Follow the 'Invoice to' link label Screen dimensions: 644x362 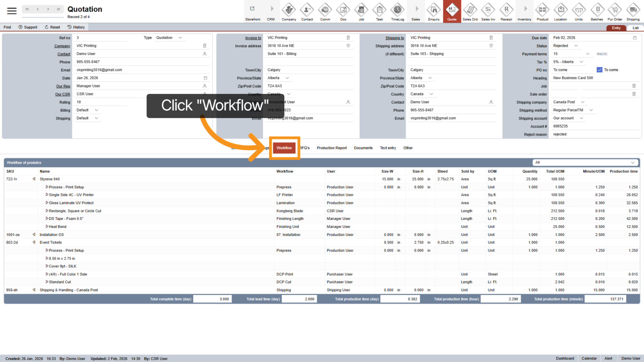pos(253,38)
